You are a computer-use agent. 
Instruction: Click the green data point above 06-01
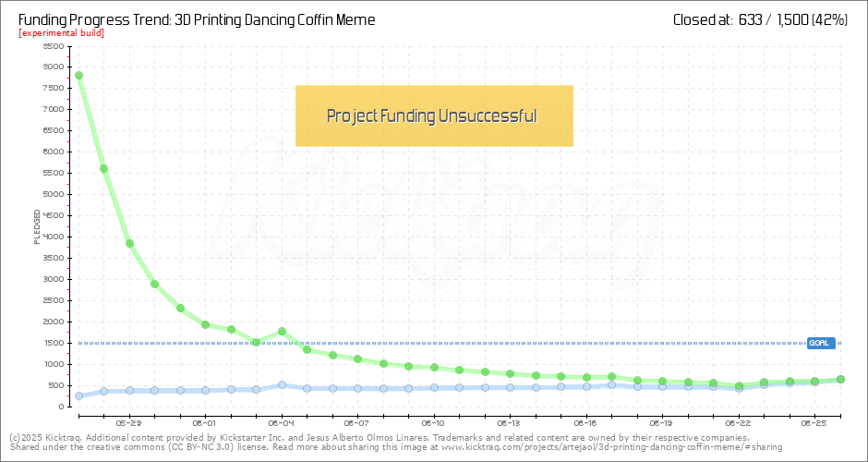click(206, 324)
